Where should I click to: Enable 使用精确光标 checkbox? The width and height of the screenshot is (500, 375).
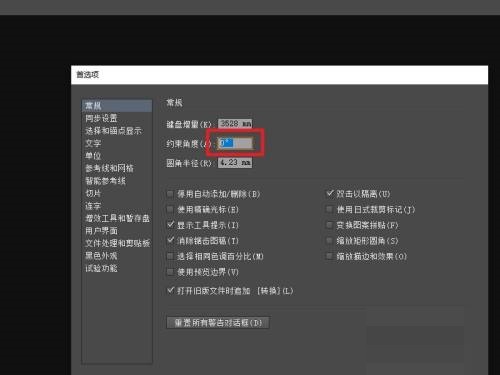click(170, 209)
